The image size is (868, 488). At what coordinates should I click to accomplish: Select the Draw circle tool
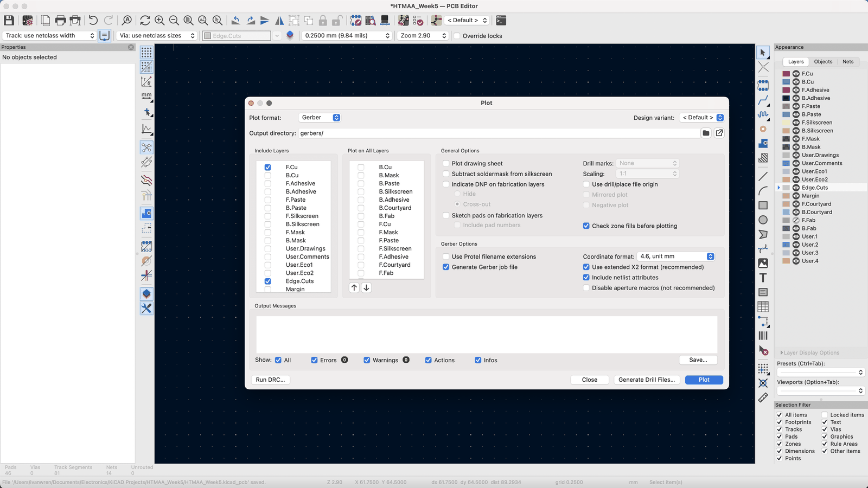(x=763, y=220)
